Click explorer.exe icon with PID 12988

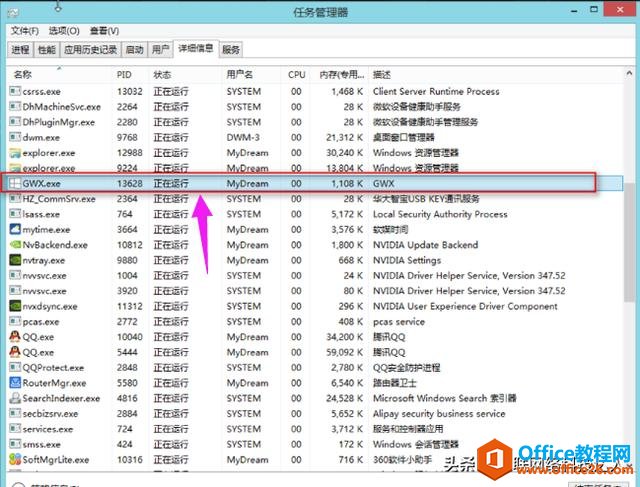point(15,153)
